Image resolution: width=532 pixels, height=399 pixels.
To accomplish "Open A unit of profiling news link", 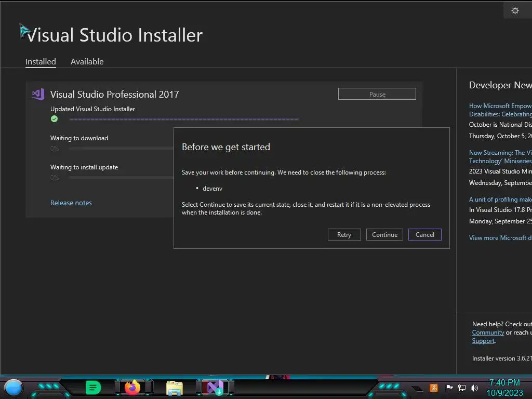I will point(500,199).
